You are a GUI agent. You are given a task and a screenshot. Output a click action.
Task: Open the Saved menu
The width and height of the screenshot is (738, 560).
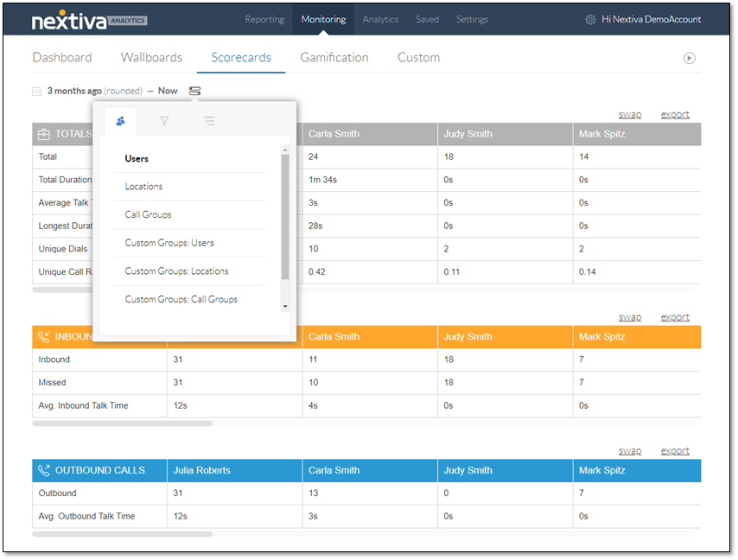(427, 19)
